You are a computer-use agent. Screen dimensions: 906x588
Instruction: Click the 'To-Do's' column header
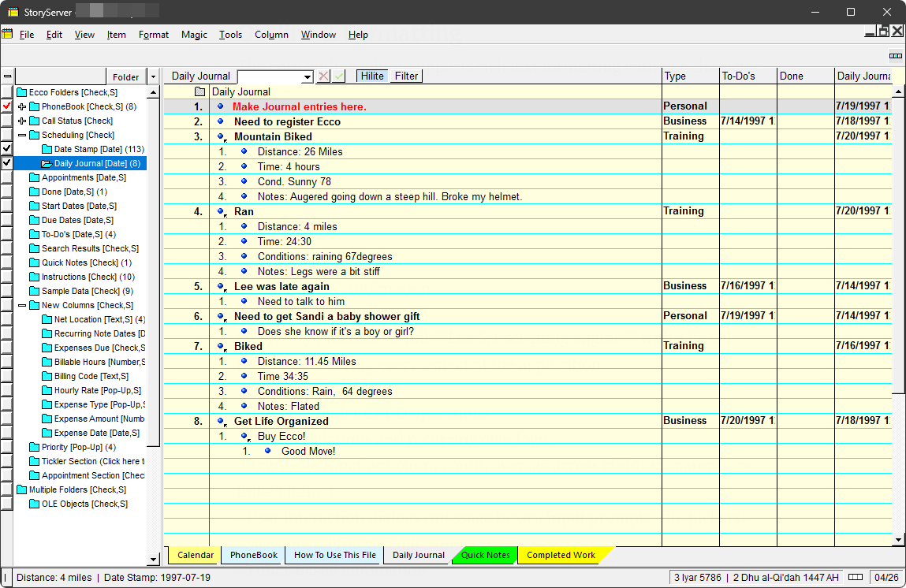coord(748,76)
